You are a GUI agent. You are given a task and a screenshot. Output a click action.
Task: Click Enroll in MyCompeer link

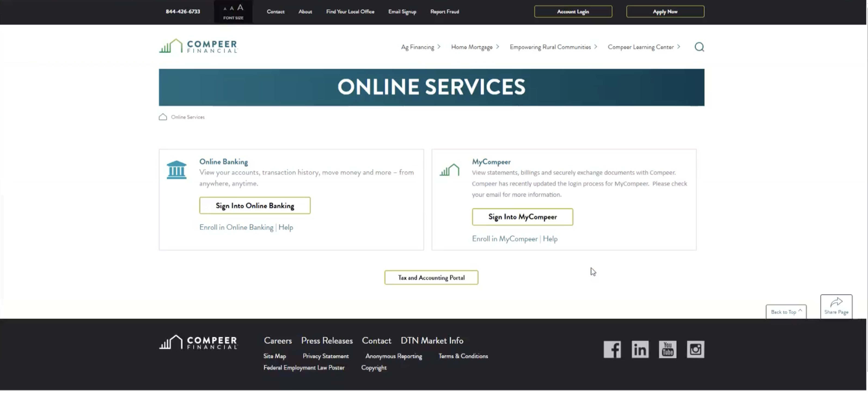(504, 239)
